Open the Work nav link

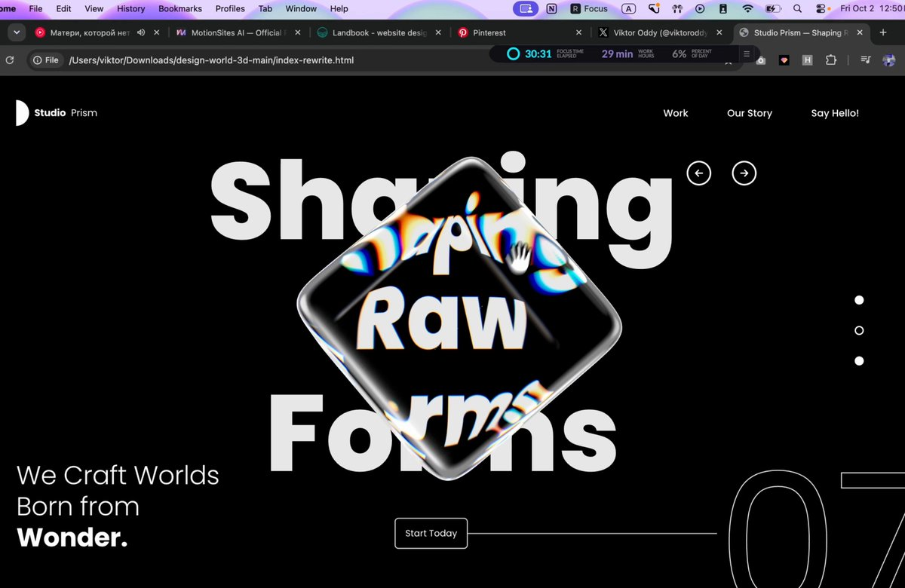point(676,113)
